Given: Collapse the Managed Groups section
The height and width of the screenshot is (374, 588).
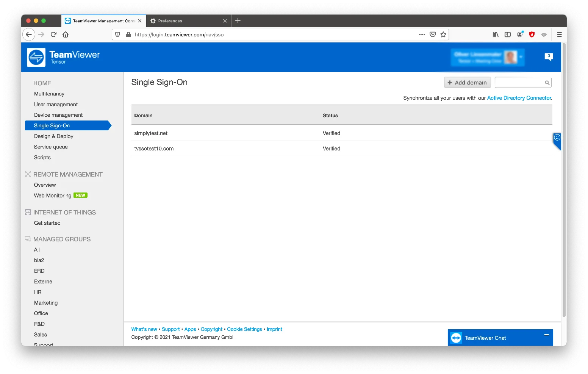Looking at the screenshot, I should tap(58, 239).
